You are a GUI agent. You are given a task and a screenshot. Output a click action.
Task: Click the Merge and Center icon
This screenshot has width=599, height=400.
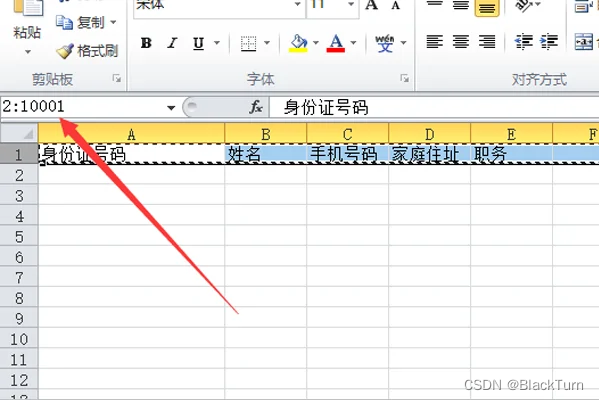pos(584,41)
